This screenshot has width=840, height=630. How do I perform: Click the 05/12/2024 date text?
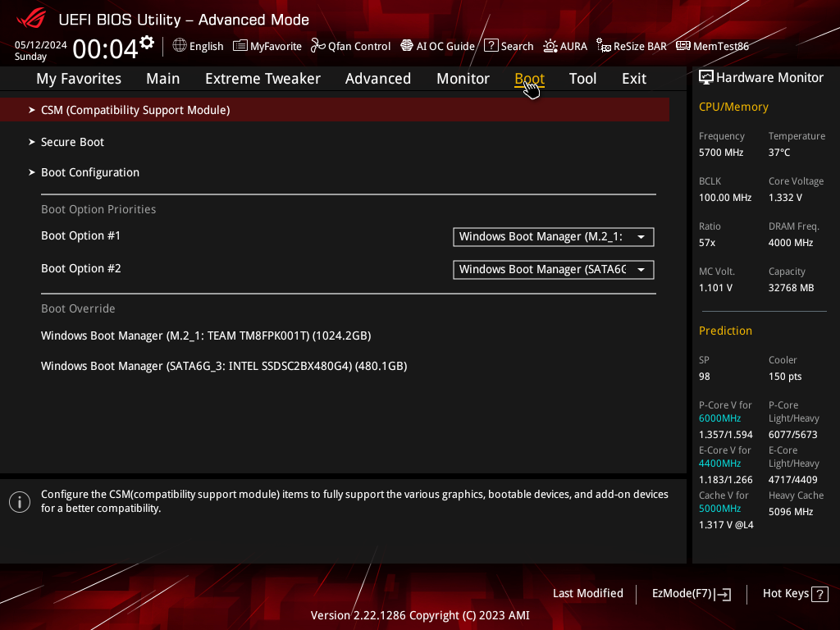pyautogui.click(x=41, y=45)
